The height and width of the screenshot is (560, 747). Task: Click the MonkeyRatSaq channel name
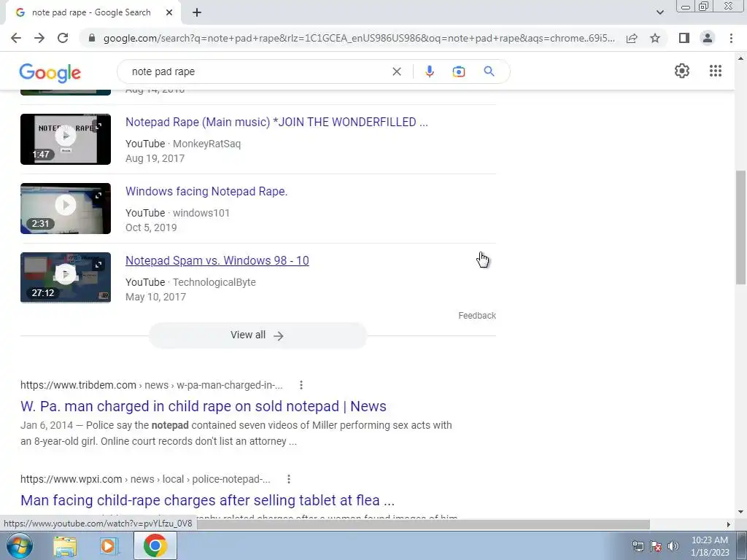click(206, 144)
